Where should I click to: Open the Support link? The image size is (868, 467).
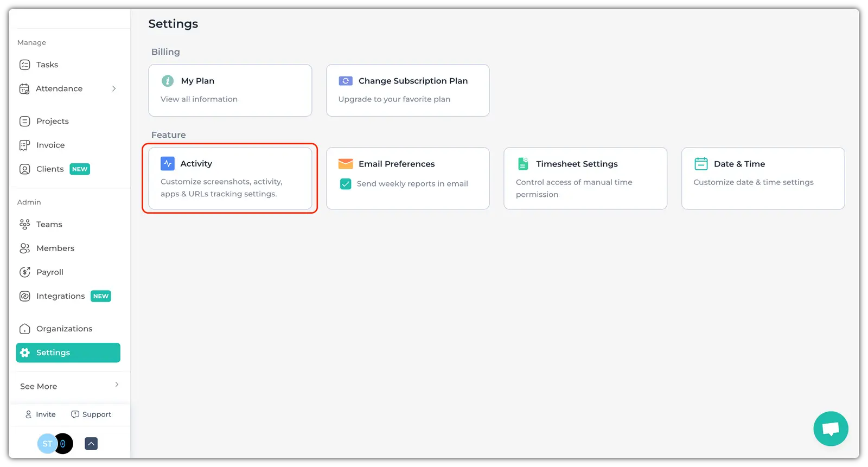(x=91, y=414)
